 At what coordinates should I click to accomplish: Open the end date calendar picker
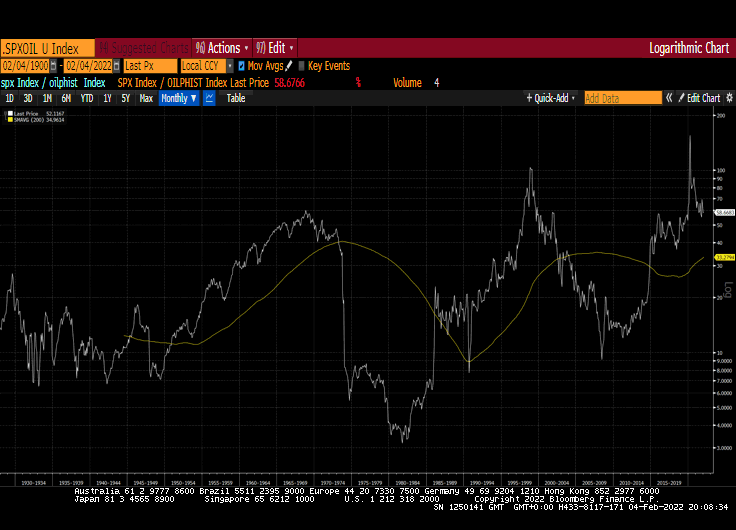116,66
